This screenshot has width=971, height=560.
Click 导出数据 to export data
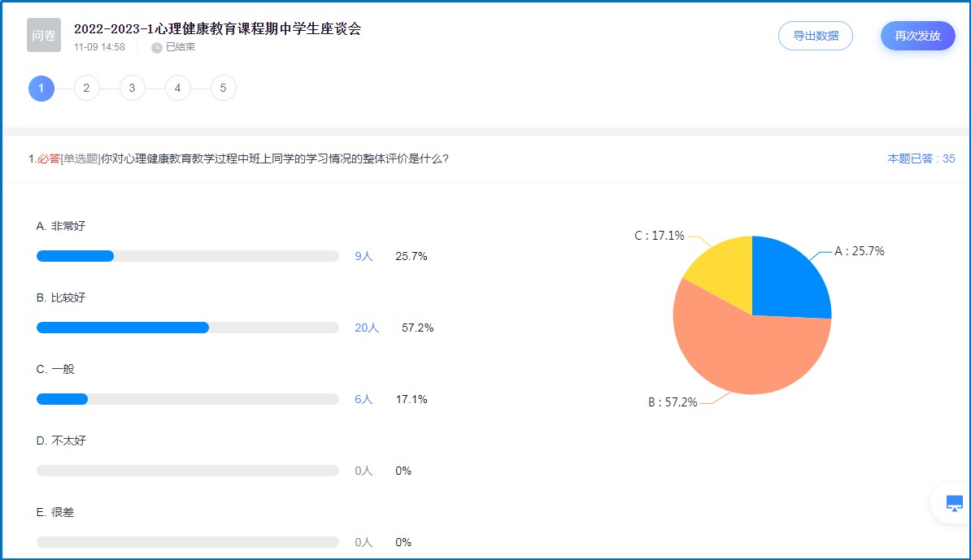coord(816,36)
